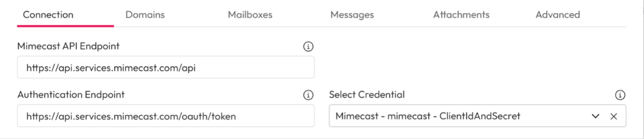Expand the Select Credential dropdown chevron
This screenshot has height=139, width=644.
595,116
